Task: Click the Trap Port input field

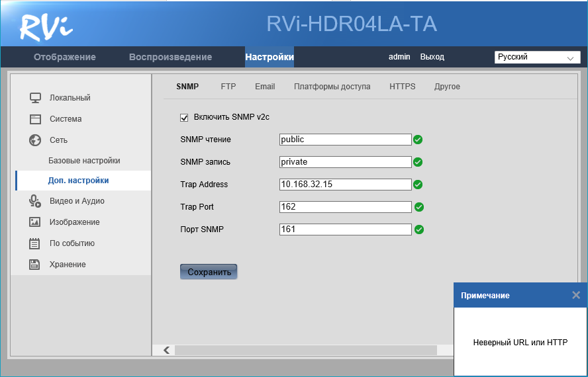Action: click(346, 207)
